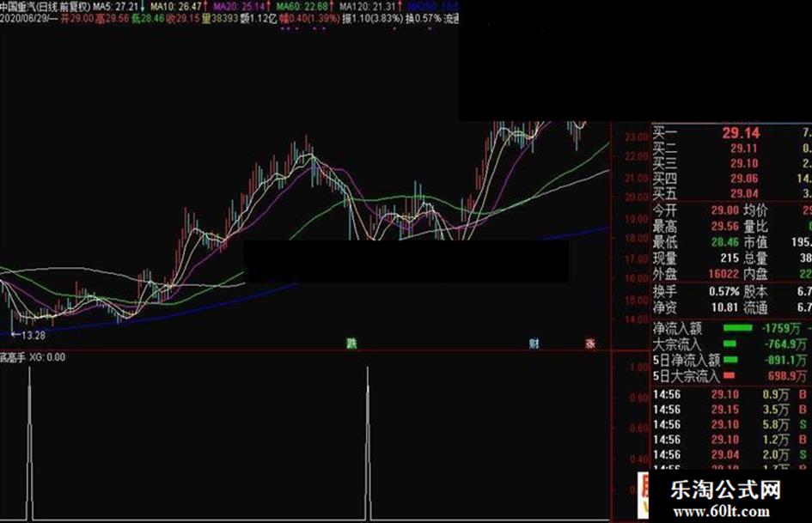Click the red bar beside 5日大宗流入
This screenshot has width=812, height=523.
(730, 375)
